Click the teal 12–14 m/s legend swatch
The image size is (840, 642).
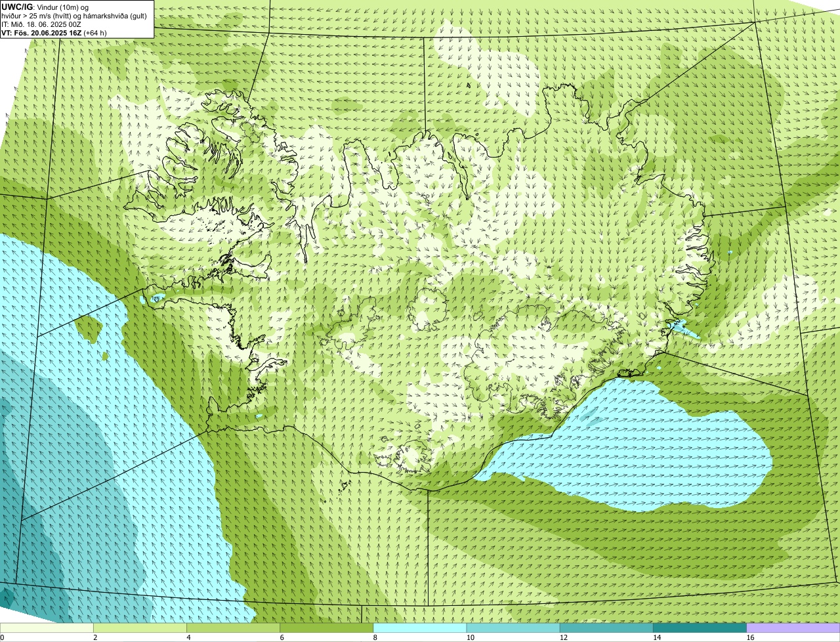coord(606,628)
